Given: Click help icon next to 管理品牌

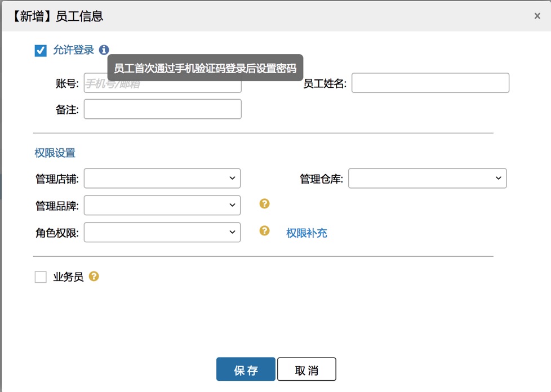Looking at the screenshot, I should pos(264,204).
